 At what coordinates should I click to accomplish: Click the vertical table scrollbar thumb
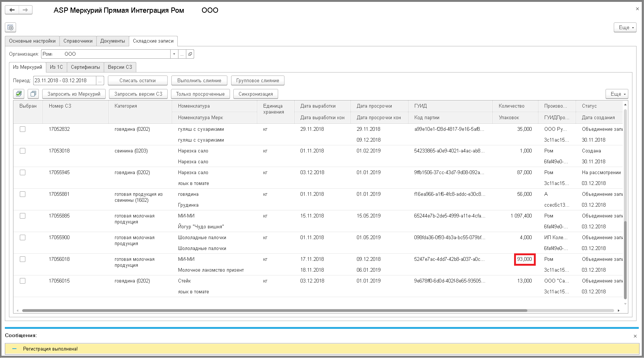click(x=625, y=260)
